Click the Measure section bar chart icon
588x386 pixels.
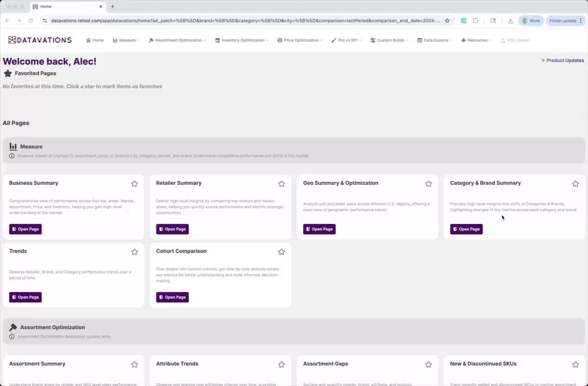point(13,146)
